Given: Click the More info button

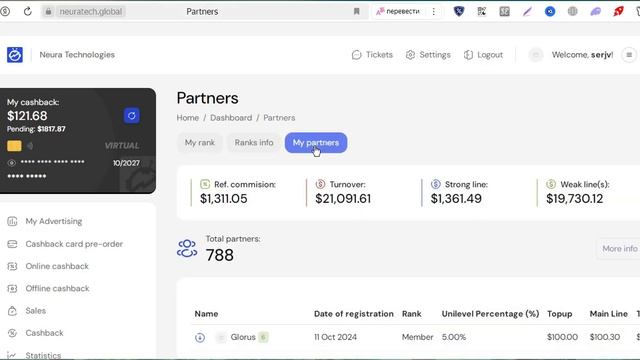Looking at the screenshot, I should [620, 249].
